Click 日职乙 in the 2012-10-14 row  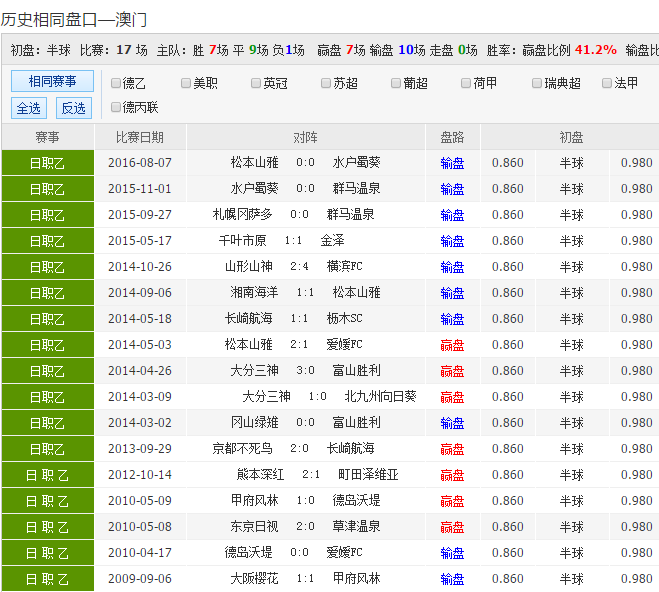coord(47,475)
